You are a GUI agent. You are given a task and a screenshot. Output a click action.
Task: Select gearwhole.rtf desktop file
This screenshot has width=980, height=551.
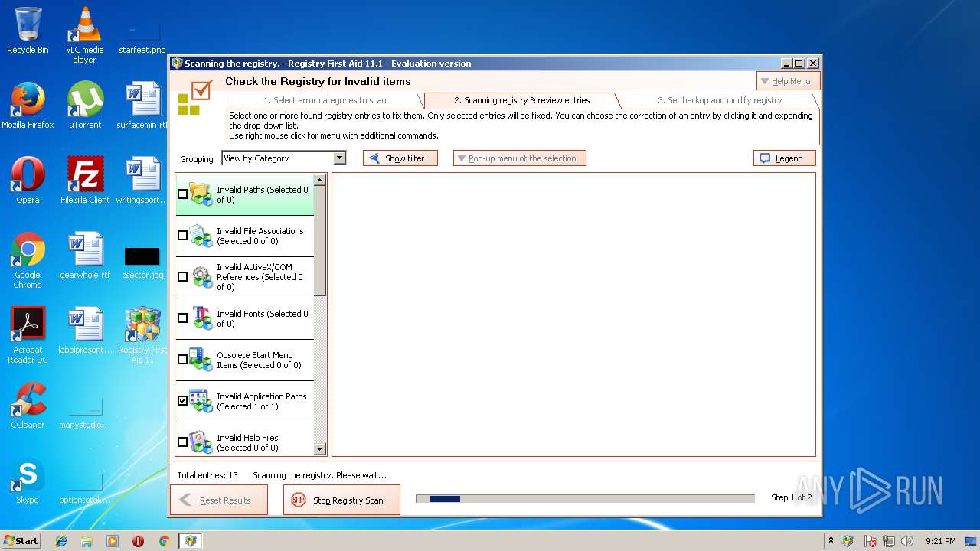click(84, 256)
